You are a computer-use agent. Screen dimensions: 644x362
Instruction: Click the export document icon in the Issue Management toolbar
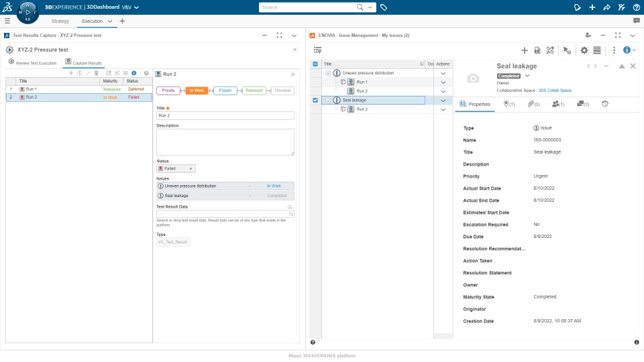[x=537, y=50]
